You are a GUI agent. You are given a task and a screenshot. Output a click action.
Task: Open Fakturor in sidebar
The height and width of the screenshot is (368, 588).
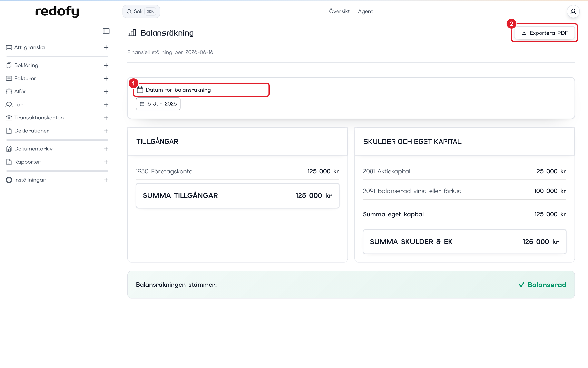(x=25, y=78)
